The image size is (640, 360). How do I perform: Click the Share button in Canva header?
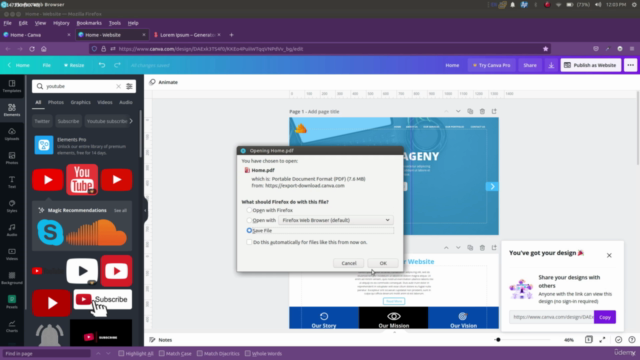530,65
